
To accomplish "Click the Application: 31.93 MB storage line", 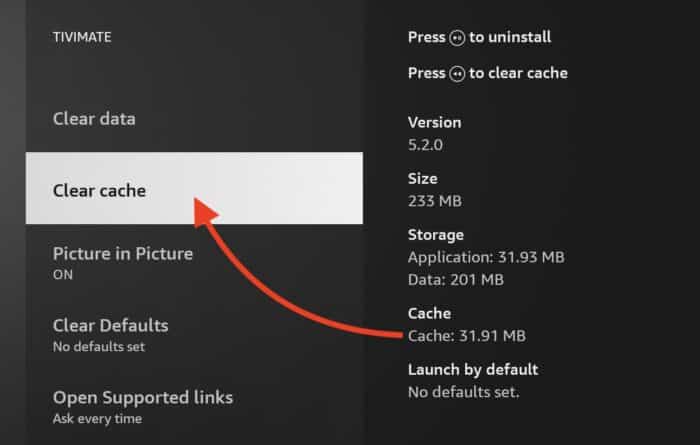I will pos(486,257).
